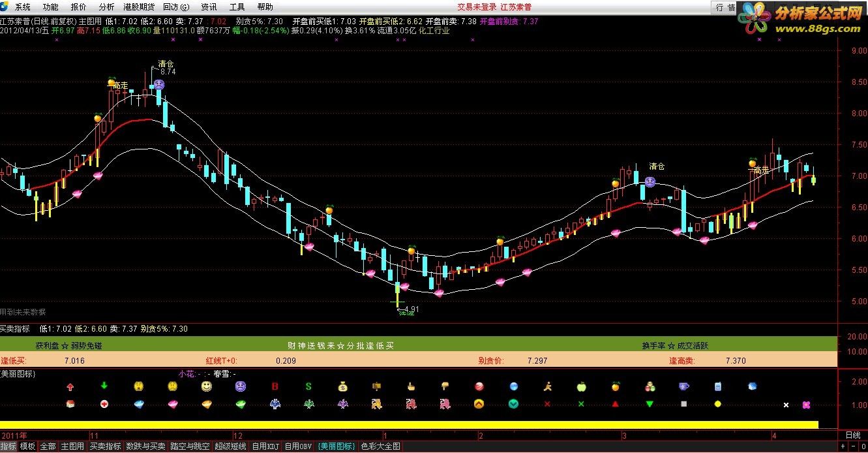Screen dimensions: 868x453
Task: Switch to the 主图用 tab
Action: (72, 446)
